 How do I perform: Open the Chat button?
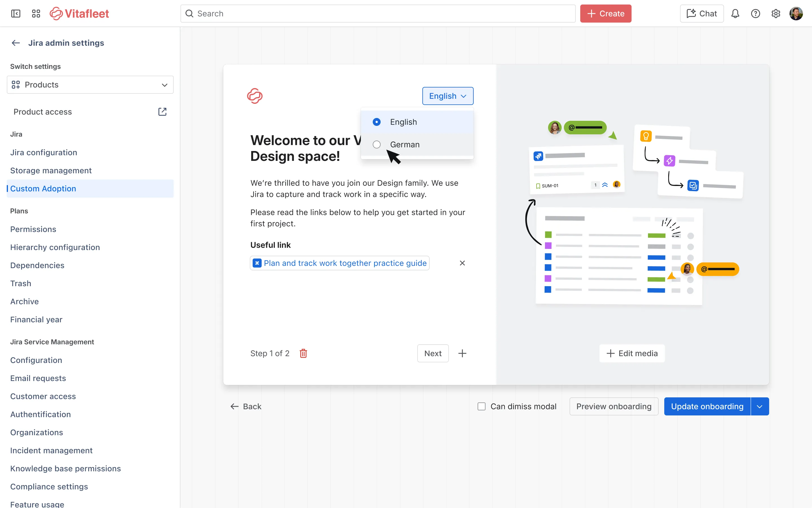701,14
